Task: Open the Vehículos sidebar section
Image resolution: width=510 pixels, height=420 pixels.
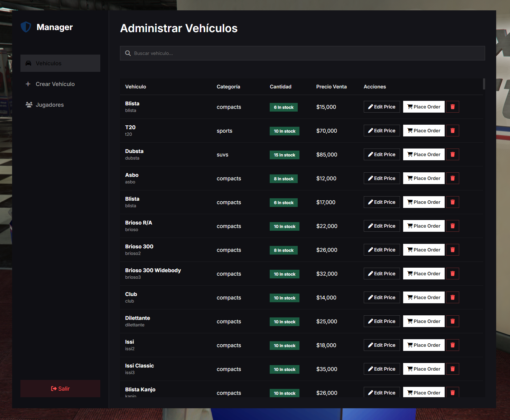Action: click(x=60, y=63)
